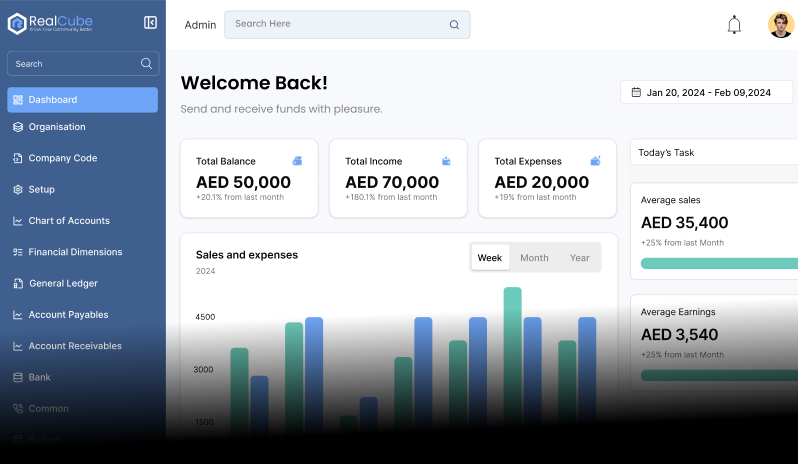Click the Sales and expenses heading
The width and height of the screenshot is (798, 464).
pos(247,255)
